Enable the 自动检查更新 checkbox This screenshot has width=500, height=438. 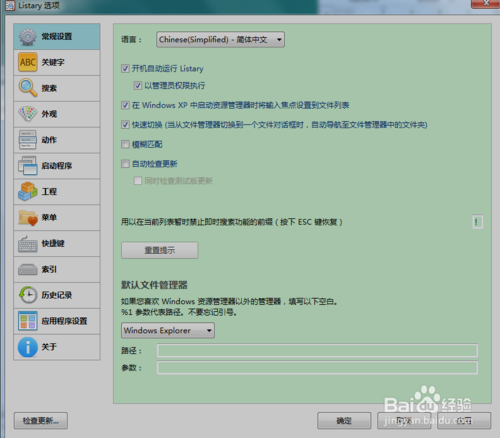point(125,164)
